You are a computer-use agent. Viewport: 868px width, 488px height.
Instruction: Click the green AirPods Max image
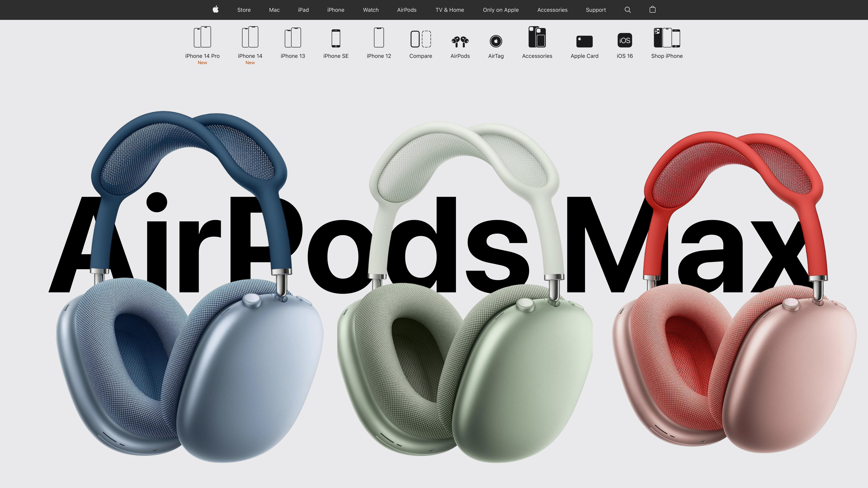[465, 292]
